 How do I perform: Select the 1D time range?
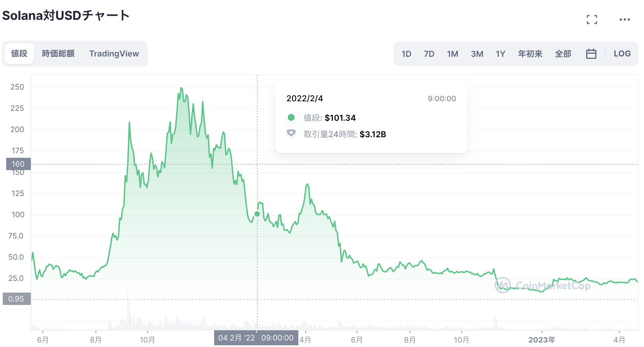(406, 54)
